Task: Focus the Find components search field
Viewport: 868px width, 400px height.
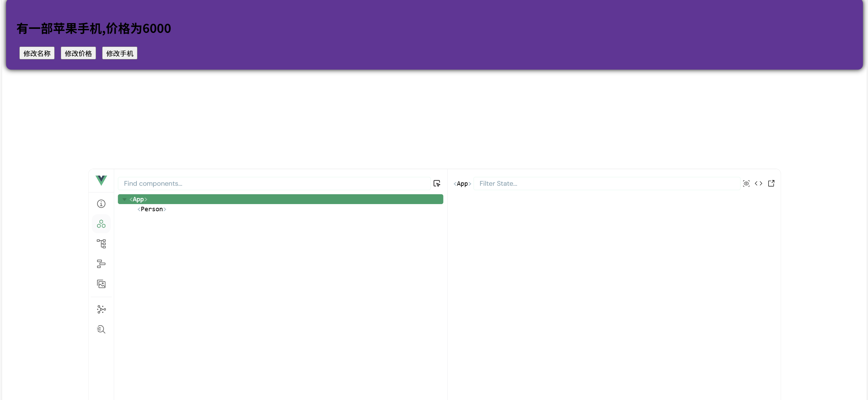Action: (x=273, y=184)
